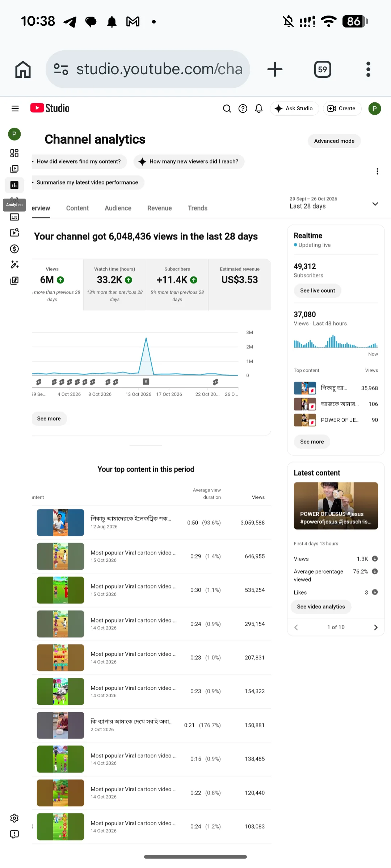Open the video row with 103,083 views
The image size is (391, 868).
[151, 827]
